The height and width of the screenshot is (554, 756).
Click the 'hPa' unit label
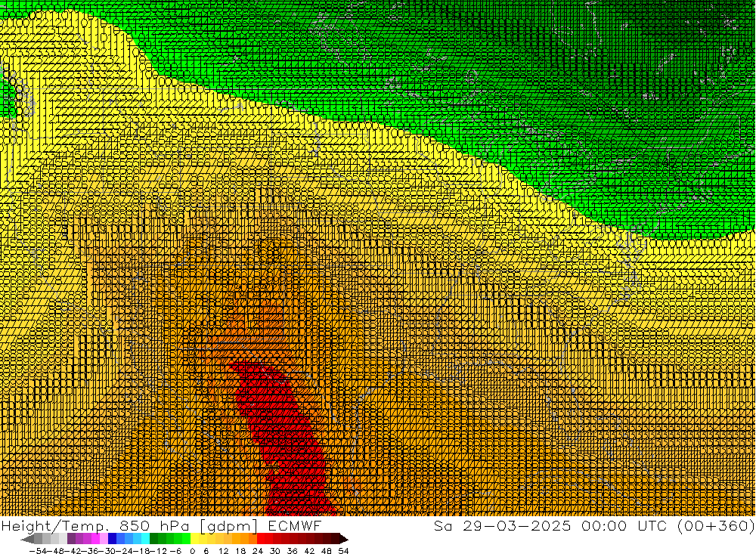(x=175, y=525)
